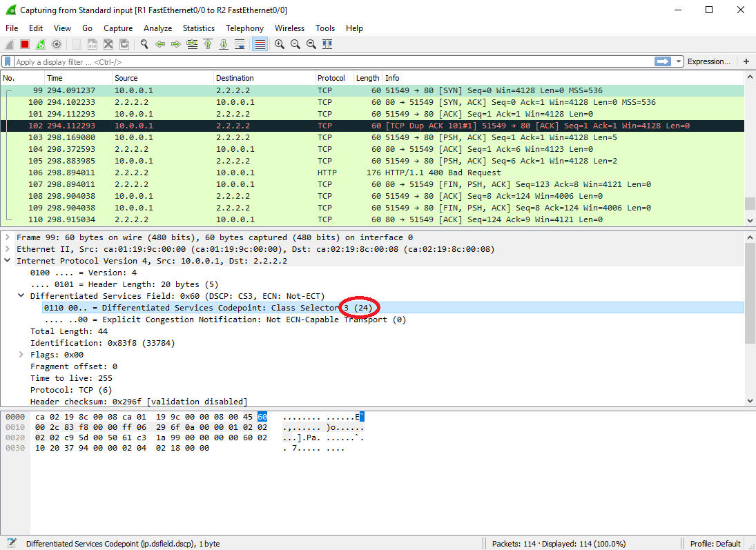This screenshot has width=756, height=550.
Task: Toggle Colorize packet list
Action: [x=259, y=43]
